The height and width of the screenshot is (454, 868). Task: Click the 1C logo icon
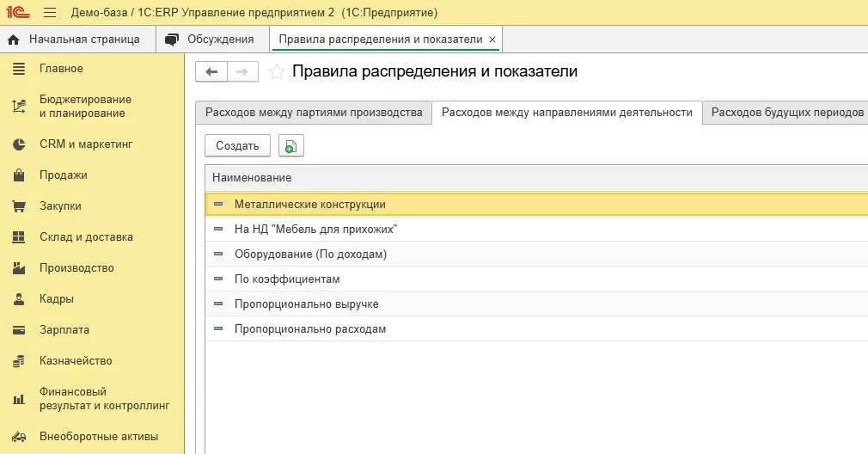(x=17, y=12)
